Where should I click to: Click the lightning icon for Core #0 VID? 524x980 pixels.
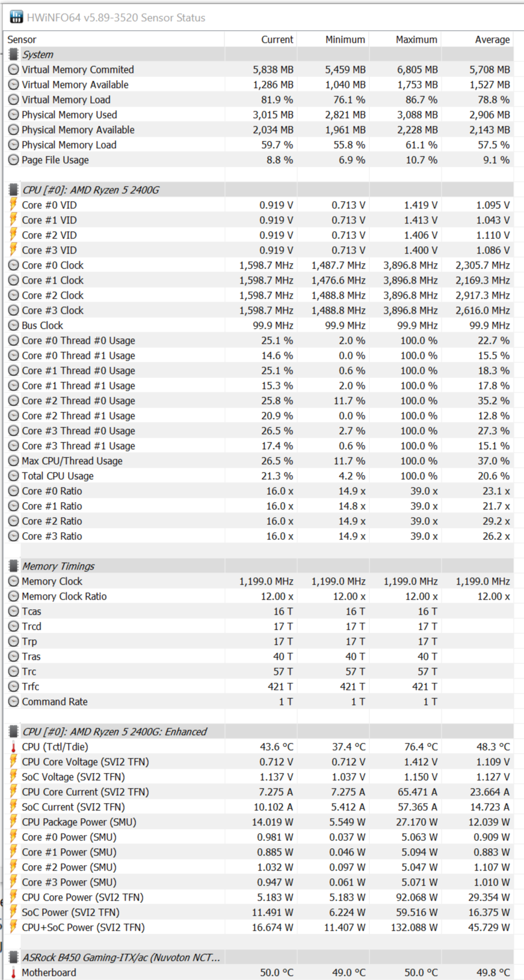tap(13, 205)
